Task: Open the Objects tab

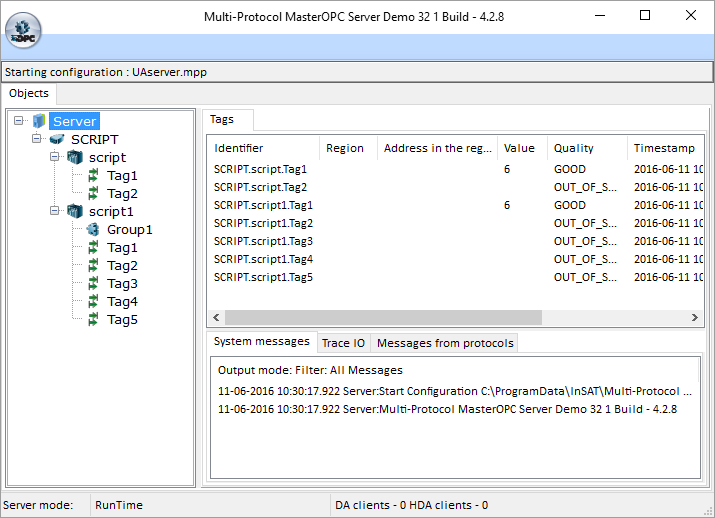Action: click(29, 93)
